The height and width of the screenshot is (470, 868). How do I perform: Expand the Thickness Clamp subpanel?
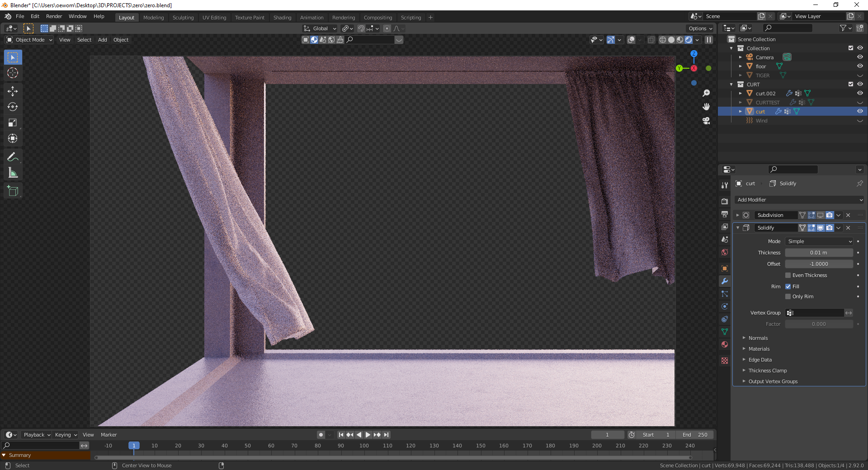(x=768, y=371)
